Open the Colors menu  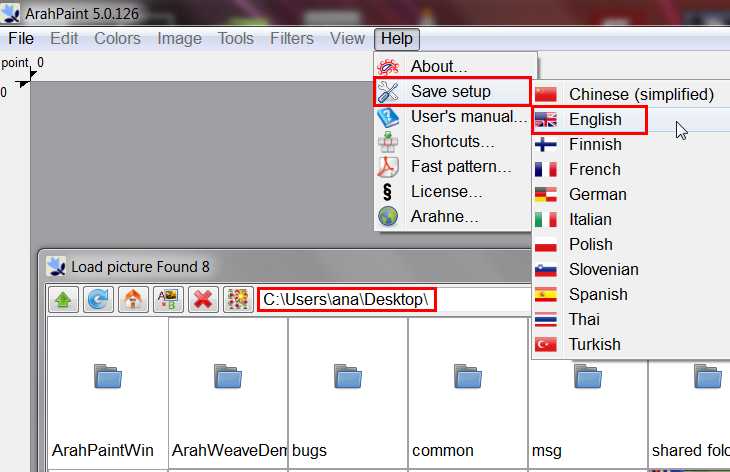(117, 39)
